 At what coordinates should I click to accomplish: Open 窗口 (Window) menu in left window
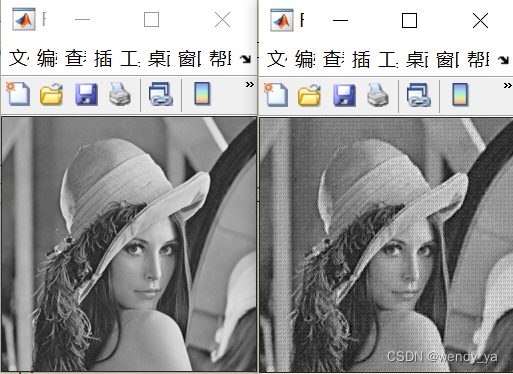189,58
